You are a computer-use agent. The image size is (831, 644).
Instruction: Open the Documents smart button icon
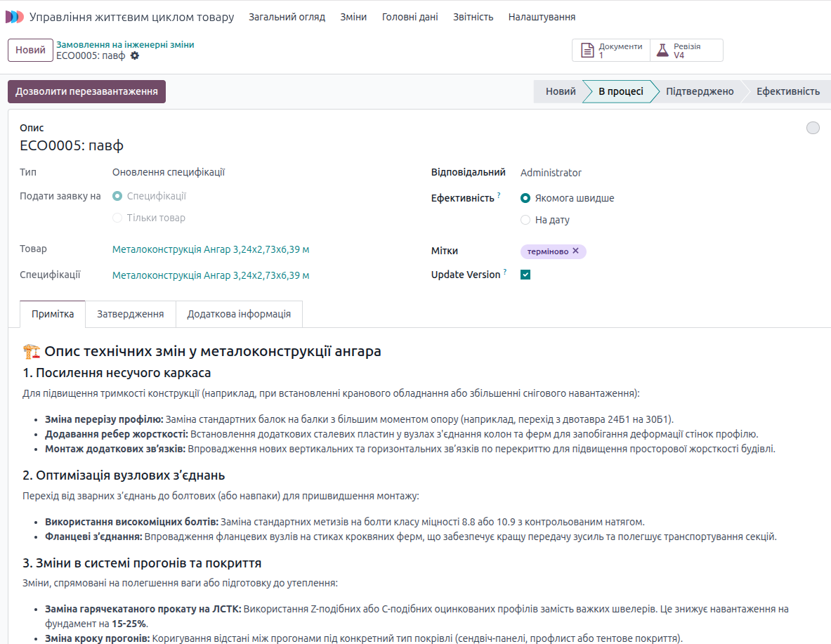click(x=588, y=51)
